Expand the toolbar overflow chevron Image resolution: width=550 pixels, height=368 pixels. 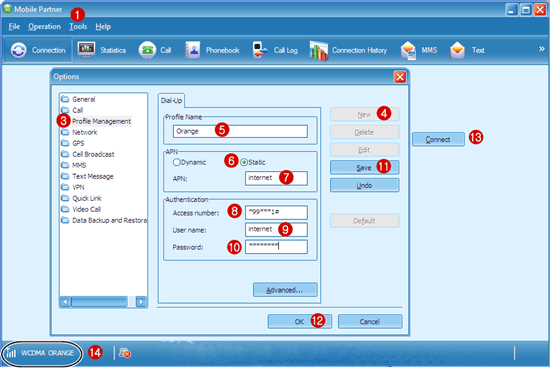pos(542,49)
